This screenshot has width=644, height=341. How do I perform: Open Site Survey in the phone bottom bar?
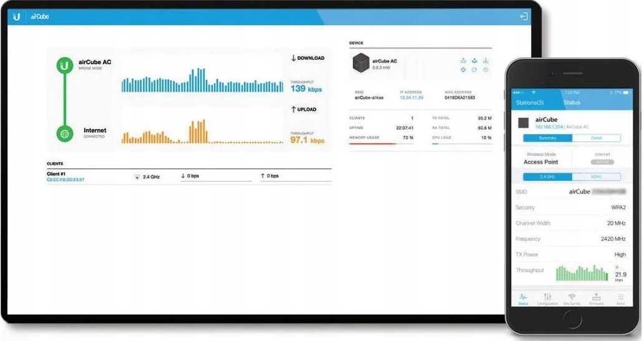572,299
